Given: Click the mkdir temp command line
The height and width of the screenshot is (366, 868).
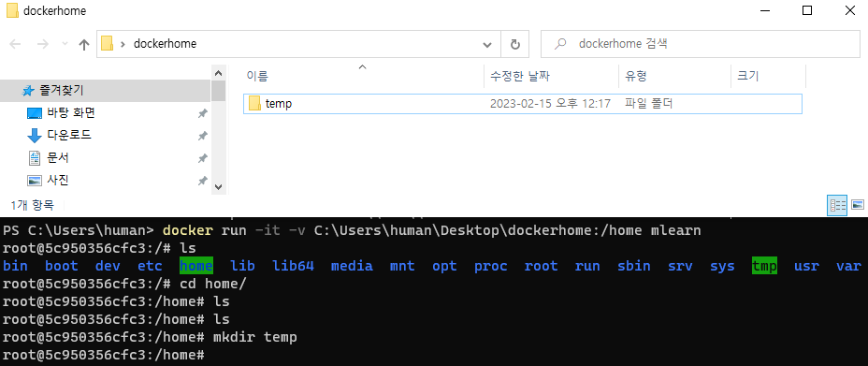Looking at the screenshot, I should click(150, 337).
